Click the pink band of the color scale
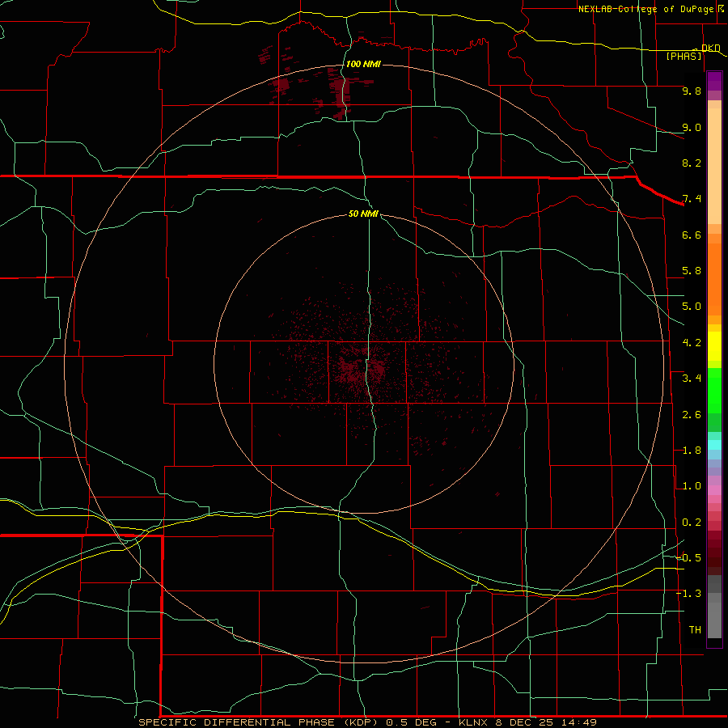728x728 pixels. click(x=714, y=490)
